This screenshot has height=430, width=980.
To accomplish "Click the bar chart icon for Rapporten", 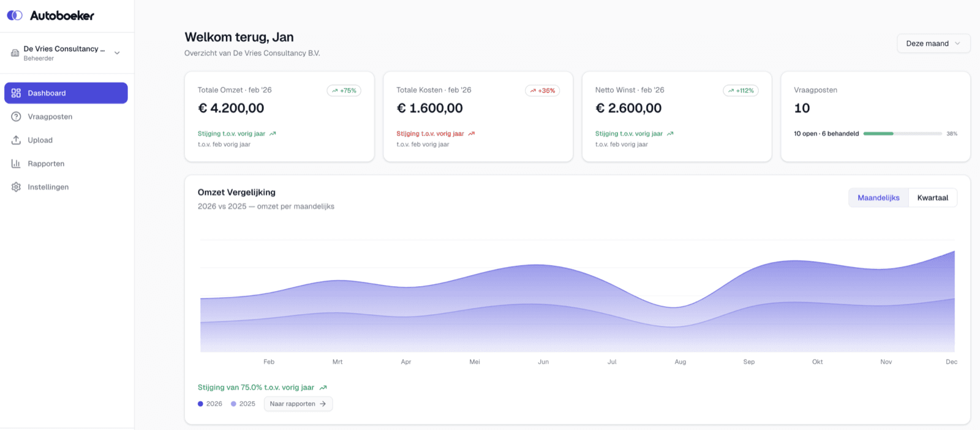I will (x=16, y=164).
